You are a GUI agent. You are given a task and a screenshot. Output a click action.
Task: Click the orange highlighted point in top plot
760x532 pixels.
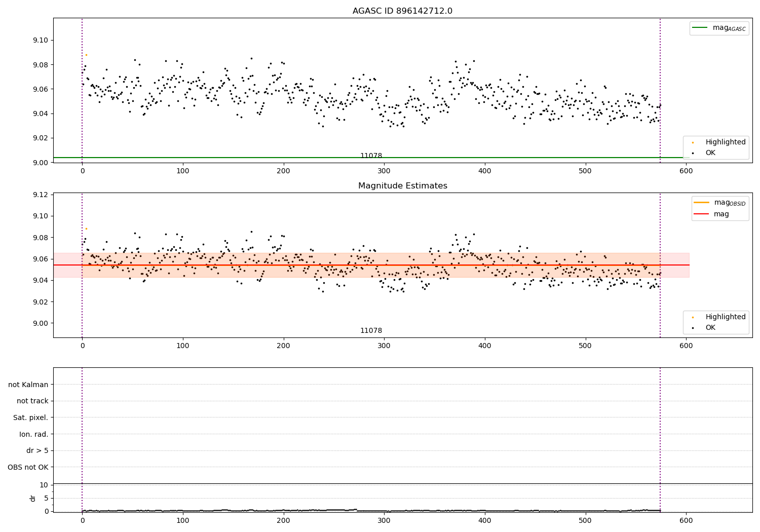(86, 55)
